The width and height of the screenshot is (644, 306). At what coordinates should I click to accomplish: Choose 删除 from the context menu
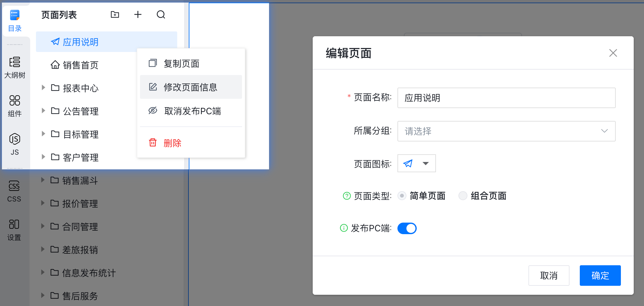point(172,143)
